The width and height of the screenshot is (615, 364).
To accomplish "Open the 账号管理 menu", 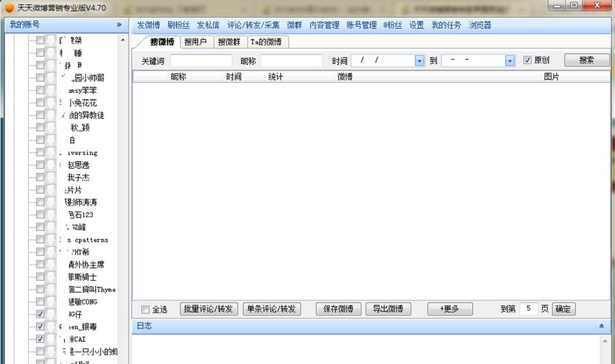I will [361, 25].
